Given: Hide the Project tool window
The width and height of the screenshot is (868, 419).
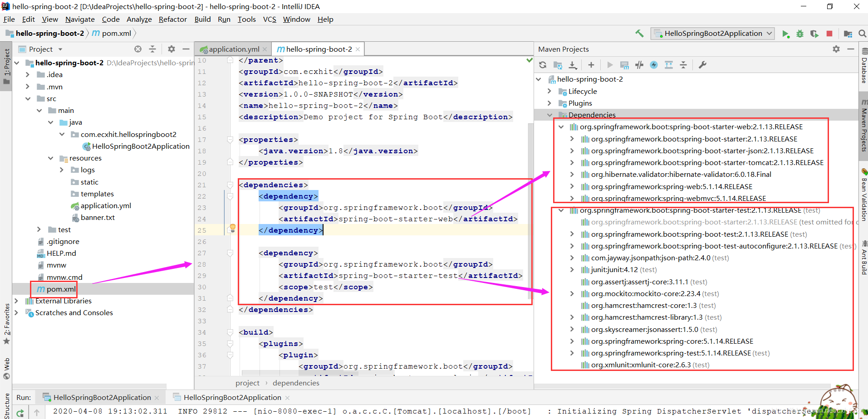Looking at the screenshot, I should pos(186,49).
